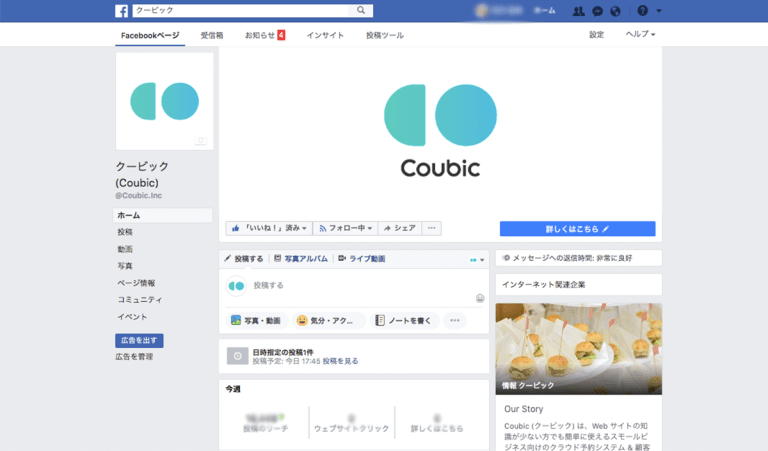Expand the account dropdown arrow in top bar

(x=659, y=11)
